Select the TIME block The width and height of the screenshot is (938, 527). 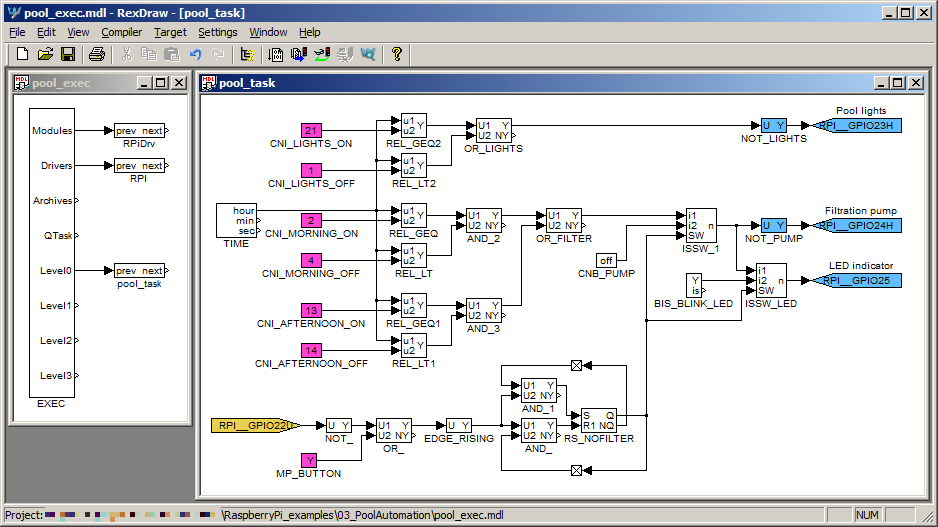click(238, 220)
